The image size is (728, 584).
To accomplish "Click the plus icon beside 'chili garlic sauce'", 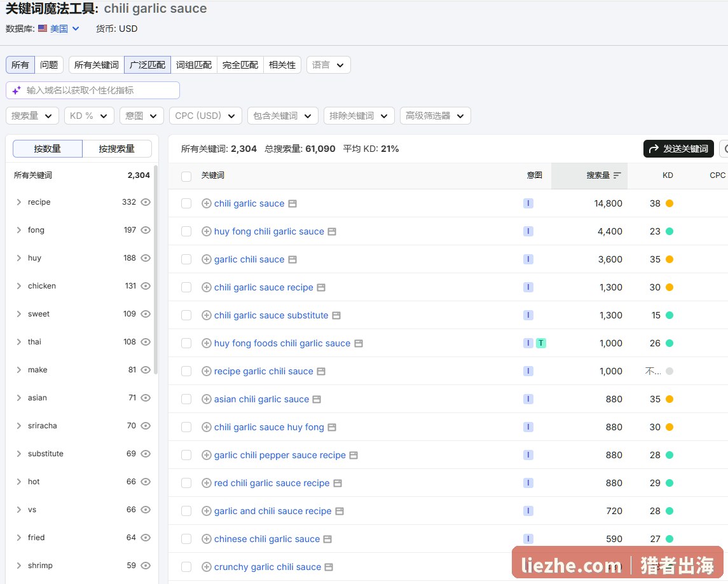I will click(207, 203).
